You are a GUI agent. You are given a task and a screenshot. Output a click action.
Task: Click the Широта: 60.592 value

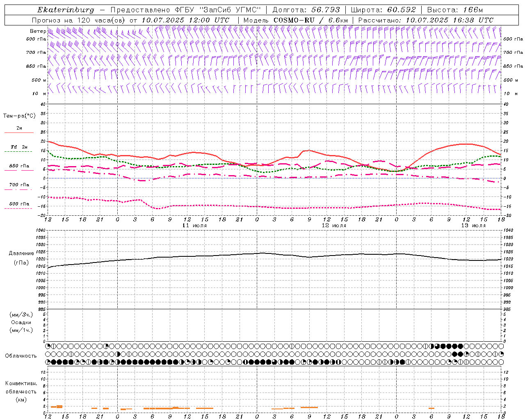click(383, 10)
